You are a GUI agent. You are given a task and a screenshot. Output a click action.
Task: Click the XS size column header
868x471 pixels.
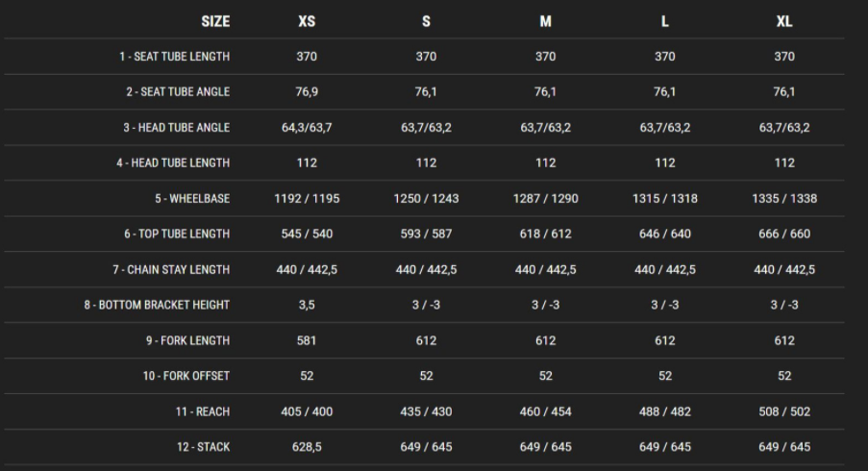(307, 21)
